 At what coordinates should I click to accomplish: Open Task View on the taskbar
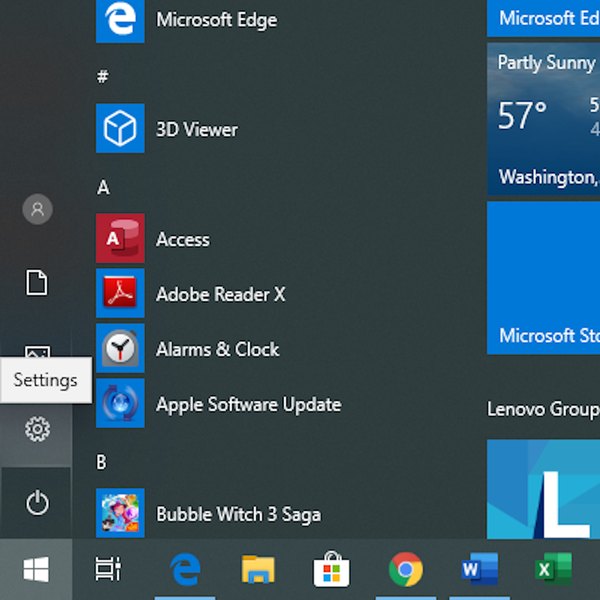[108, 569]
